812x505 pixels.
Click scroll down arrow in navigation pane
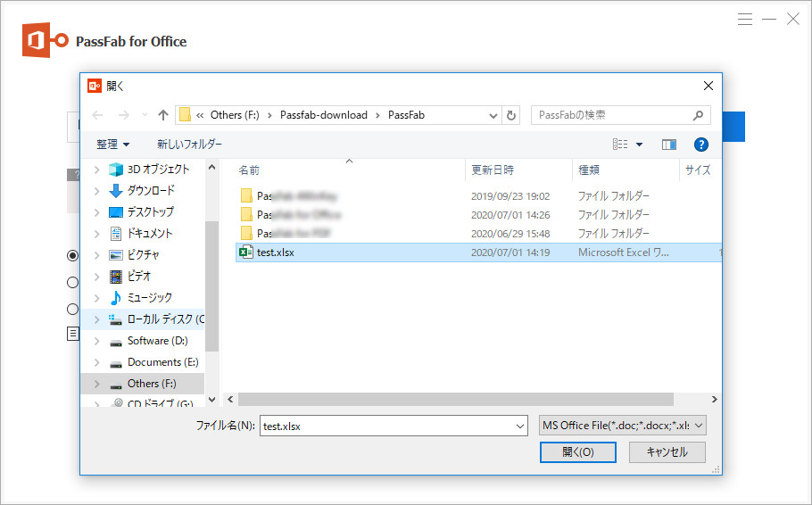click(x=211, y=400)
